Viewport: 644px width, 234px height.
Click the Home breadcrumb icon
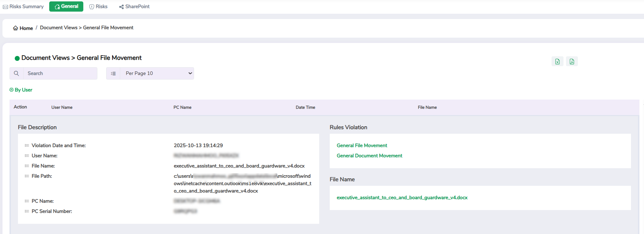15,28
